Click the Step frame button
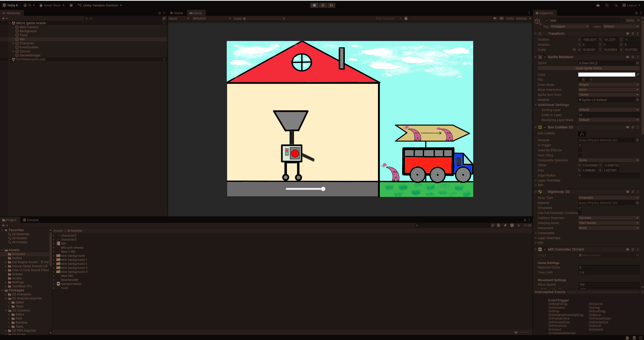The height and width of the screenshot is (340, 644). pos(331,5)
